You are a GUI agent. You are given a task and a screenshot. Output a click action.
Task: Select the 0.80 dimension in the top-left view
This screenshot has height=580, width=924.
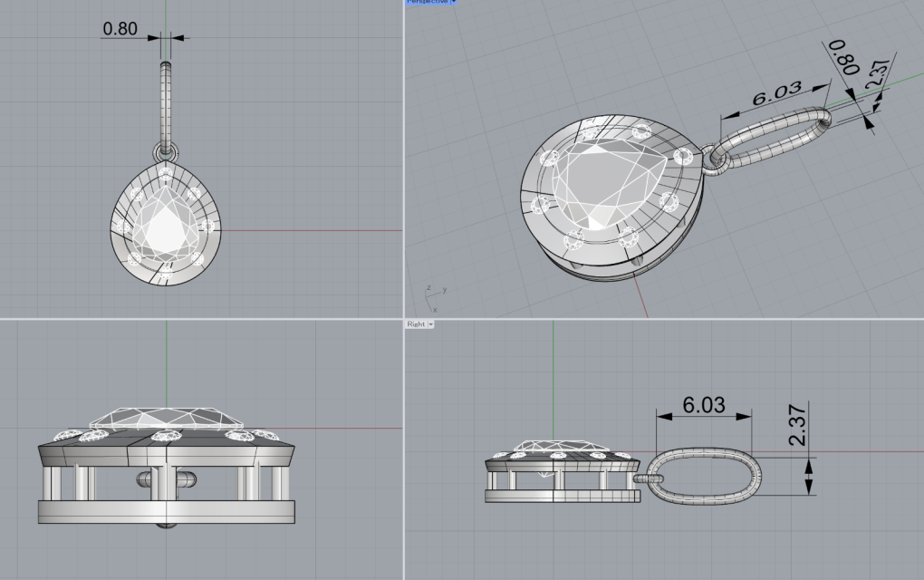coord(120,28)
